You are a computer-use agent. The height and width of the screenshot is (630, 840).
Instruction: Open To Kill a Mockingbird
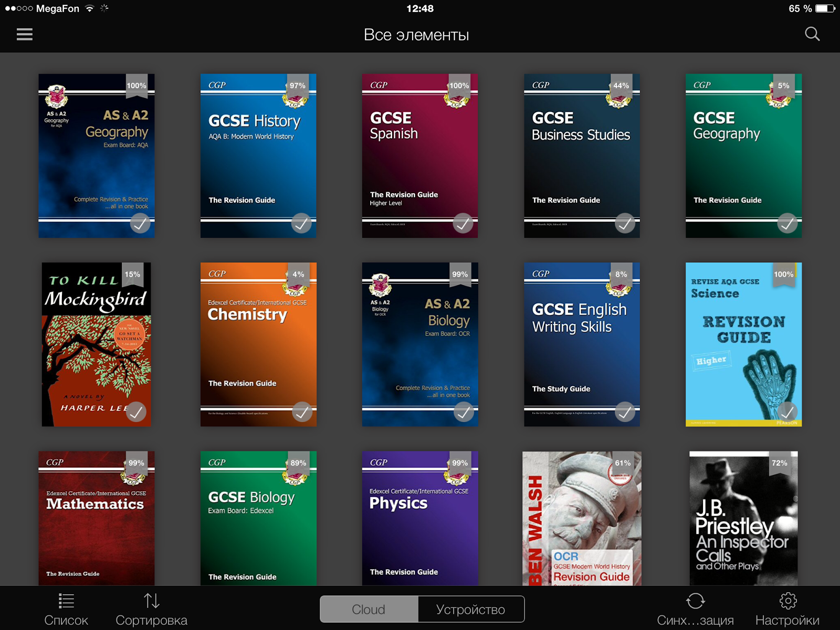[x=97, y=344]
